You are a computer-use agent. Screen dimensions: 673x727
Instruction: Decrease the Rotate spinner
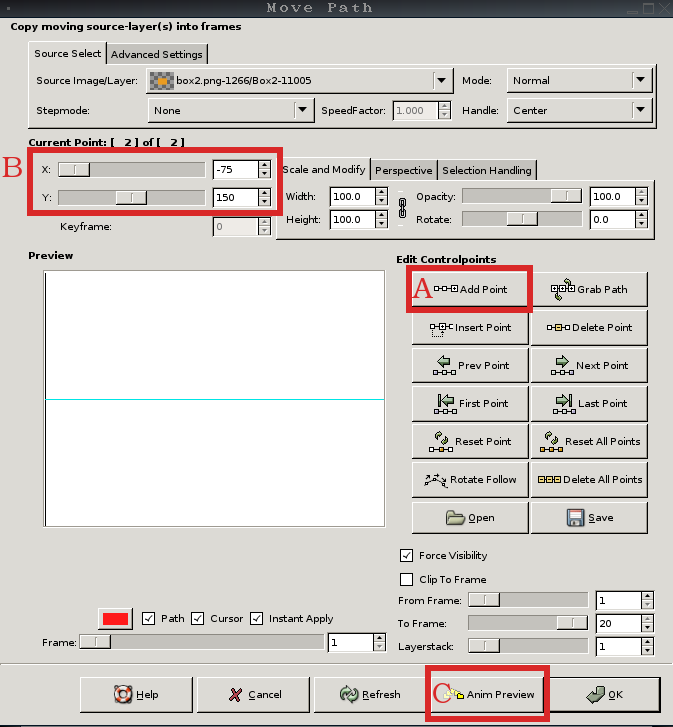[641, 224]
